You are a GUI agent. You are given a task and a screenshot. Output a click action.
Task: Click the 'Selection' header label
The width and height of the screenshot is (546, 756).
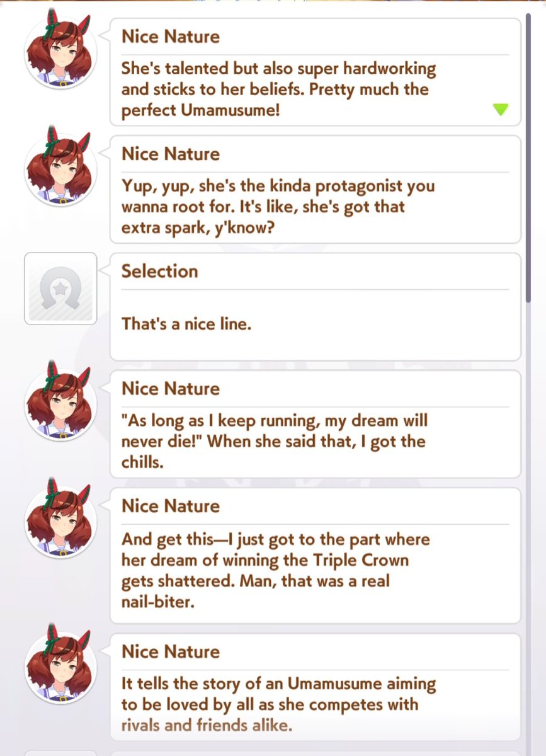pos(160,272)
